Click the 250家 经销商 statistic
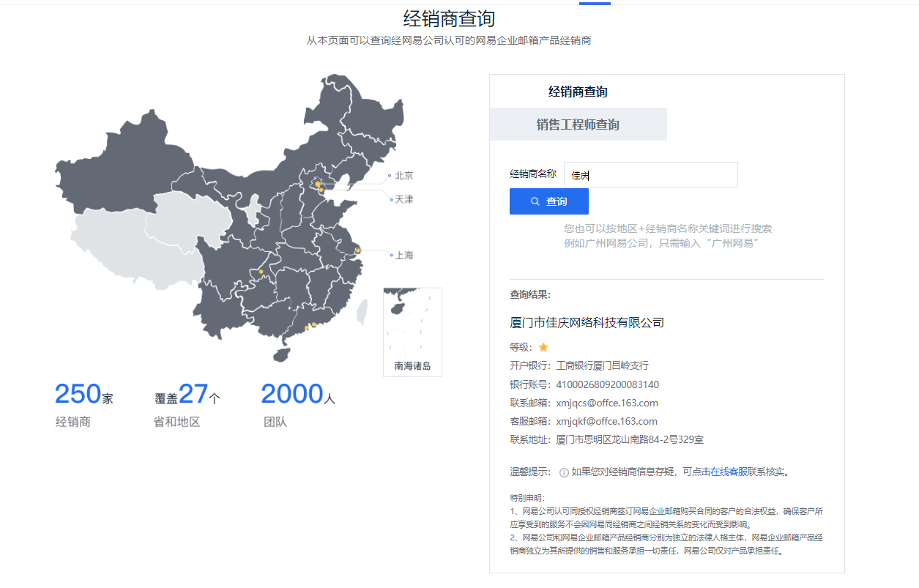The height and width of the screenshot is (588, 919). 83,404
